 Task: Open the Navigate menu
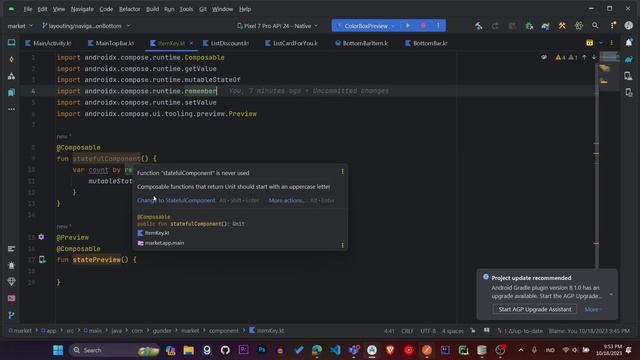82,9
